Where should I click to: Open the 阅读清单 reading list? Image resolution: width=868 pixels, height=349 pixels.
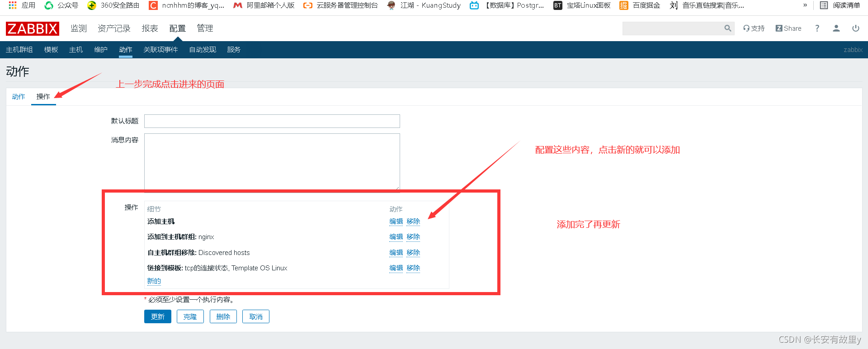tap(840, 5)
